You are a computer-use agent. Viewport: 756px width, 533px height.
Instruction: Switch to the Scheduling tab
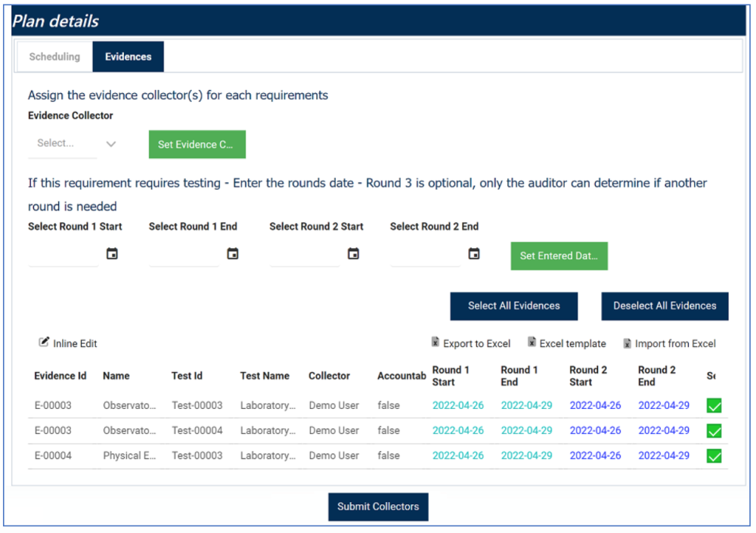[54, 57]
